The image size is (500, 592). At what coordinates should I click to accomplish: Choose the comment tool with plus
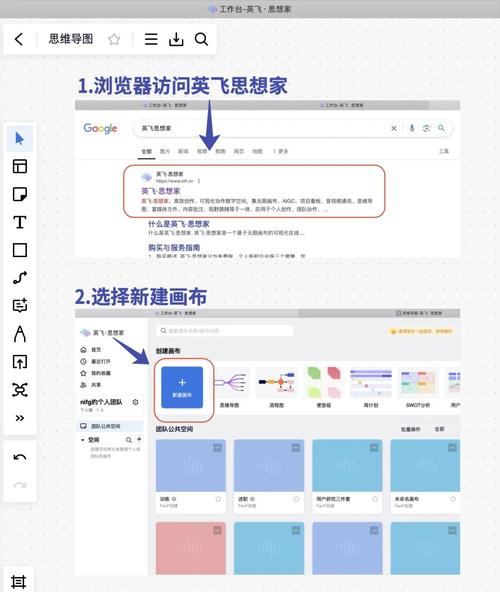click(x=20, y=305)
